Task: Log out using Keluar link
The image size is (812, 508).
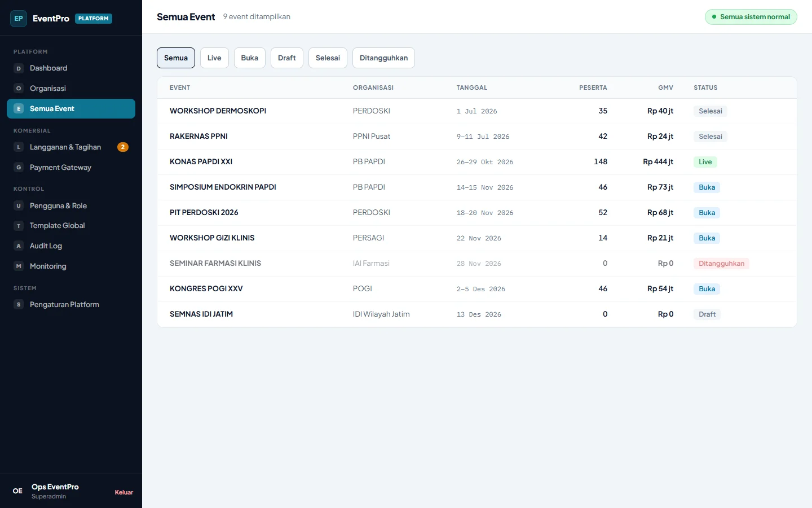Action: point(124,492)
